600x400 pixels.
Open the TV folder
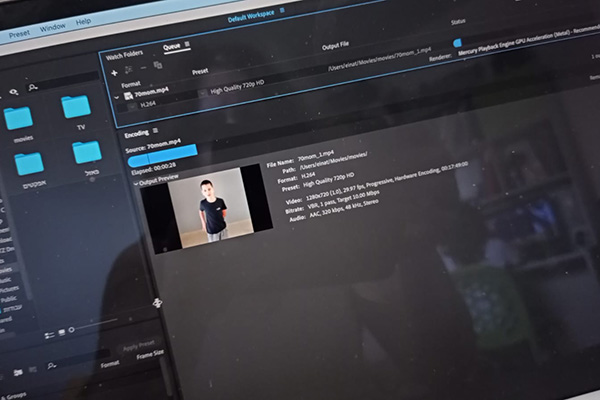click(x=76, y=106)
